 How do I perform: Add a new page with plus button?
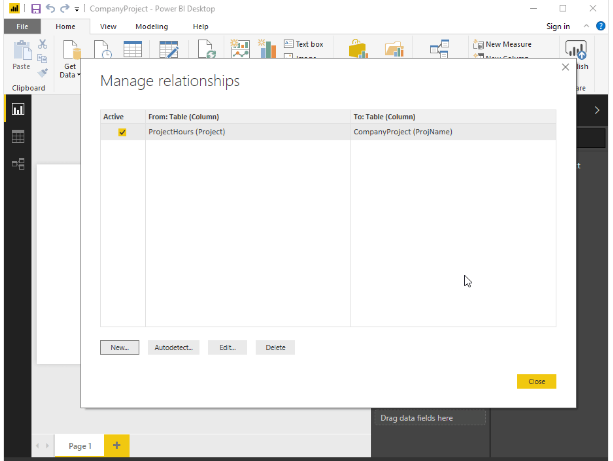117,445
